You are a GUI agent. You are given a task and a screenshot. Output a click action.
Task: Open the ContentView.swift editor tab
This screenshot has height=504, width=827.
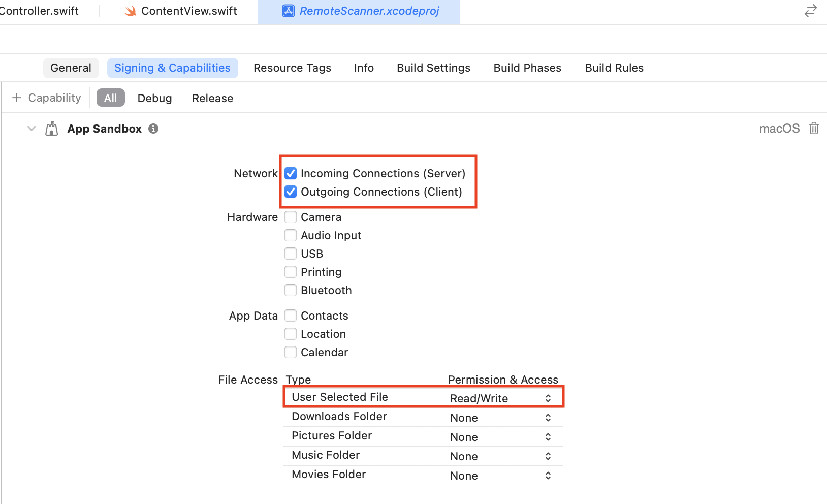point(188,11)
